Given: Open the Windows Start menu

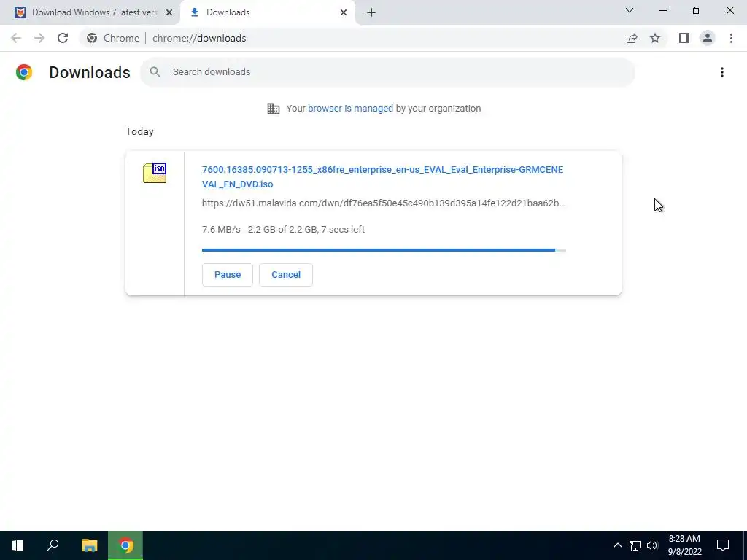Looking at the screenshot, I should click(x=18, y=545).
